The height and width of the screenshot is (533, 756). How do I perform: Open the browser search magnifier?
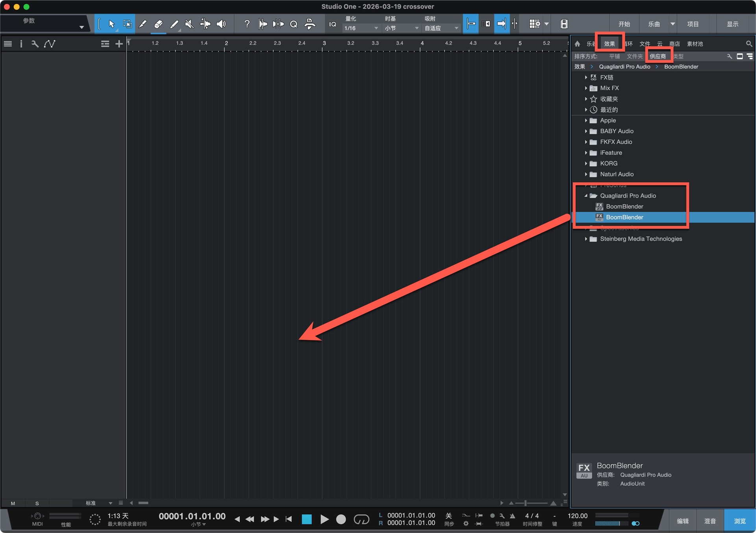[749, 44]
